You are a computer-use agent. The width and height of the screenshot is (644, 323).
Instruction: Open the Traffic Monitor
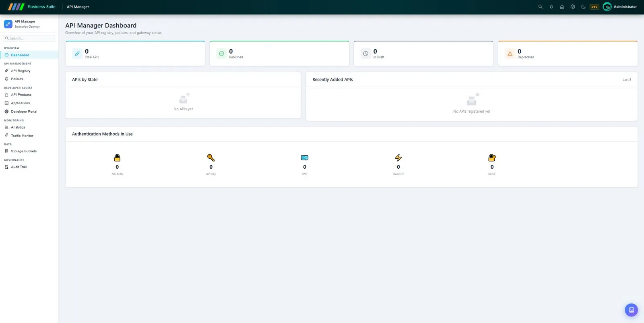(x=29, y=136)
